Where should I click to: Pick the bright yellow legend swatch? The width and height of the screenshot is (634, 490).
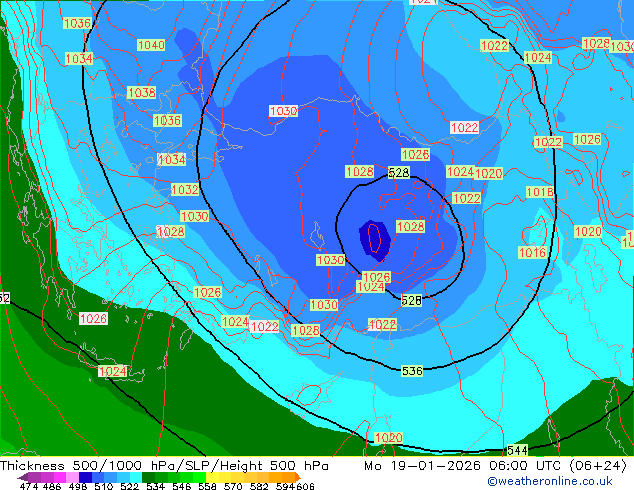(x=212, y=477)
